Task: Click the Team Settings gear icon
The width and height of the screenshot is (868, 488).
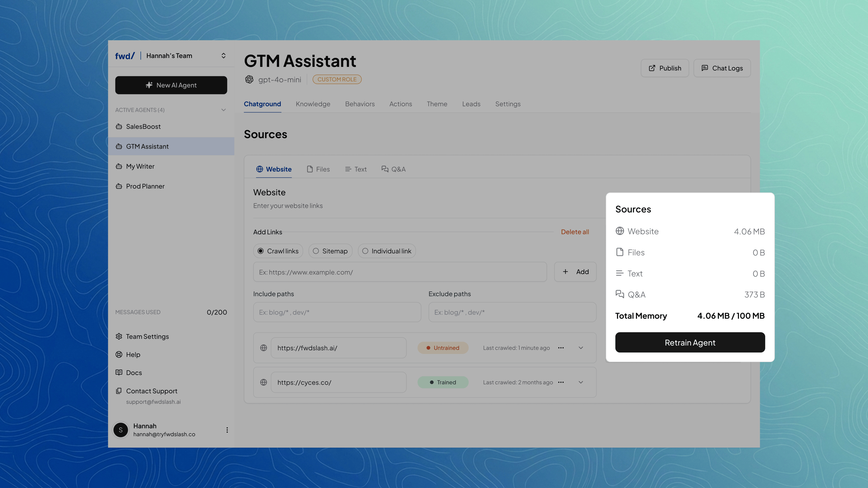Action: point(119,336)
